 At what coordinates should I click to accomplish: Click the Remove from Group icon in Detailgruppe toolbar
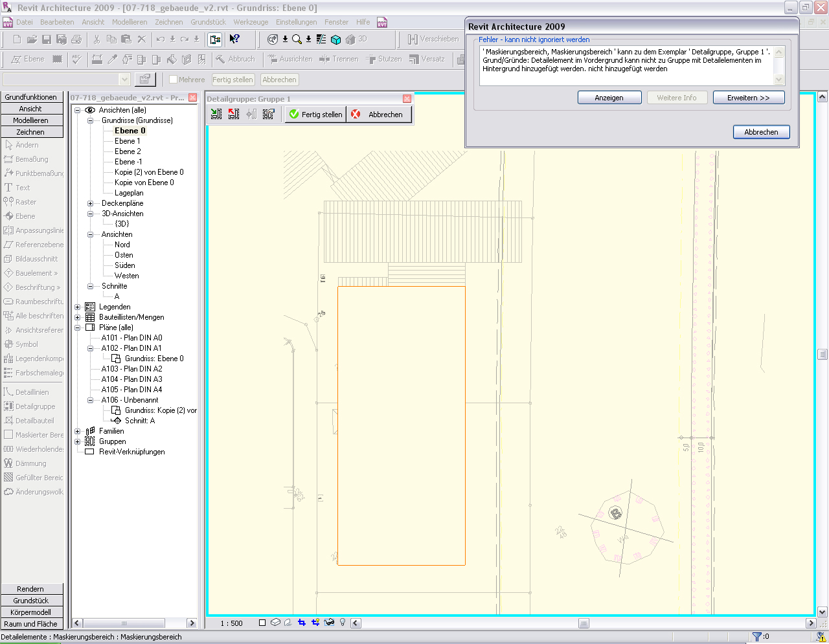[x=234, y=114]
